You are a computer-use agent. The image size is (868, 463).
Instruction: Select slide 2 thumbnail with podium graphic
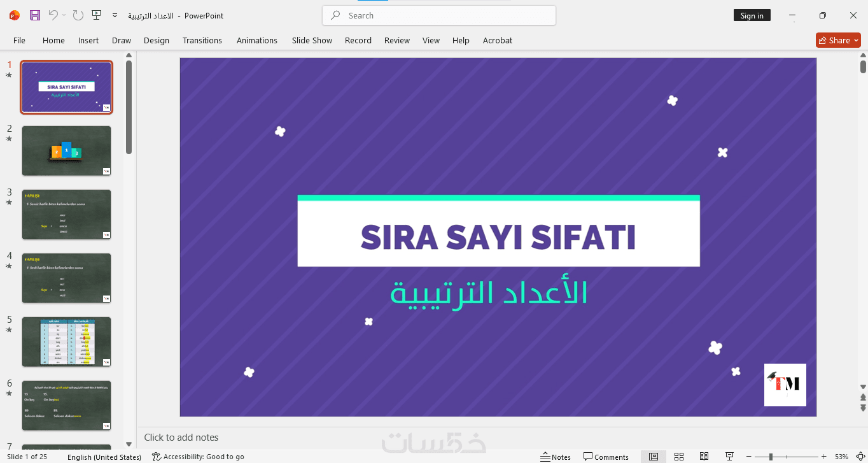(67, 151)
